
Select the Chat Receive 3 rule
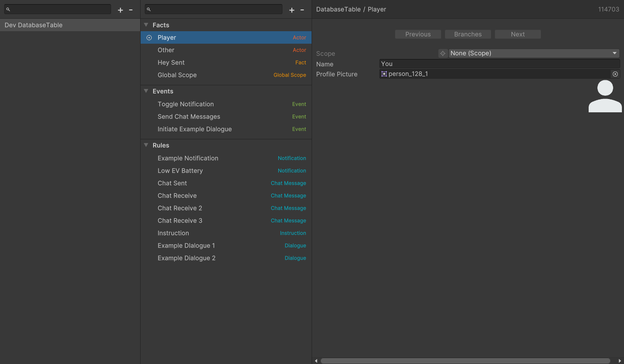point(226,220)
